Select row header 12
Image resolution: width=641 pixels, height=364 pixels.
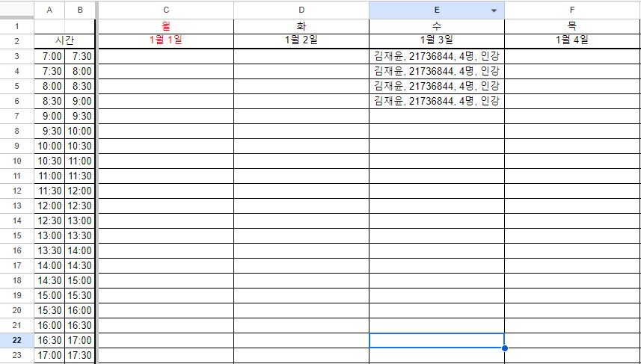[16, 191]
